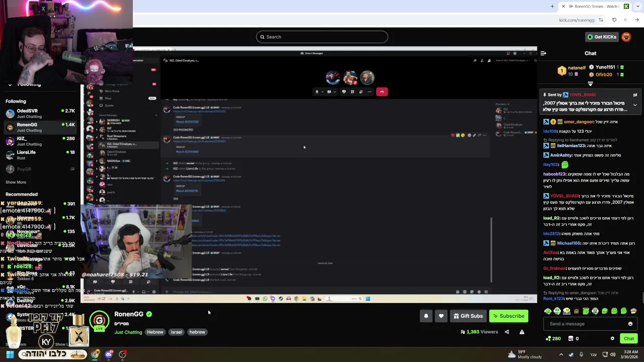Click username haboob123 in chat
This screenshot has height=362, width=644.
click(554, 174)
